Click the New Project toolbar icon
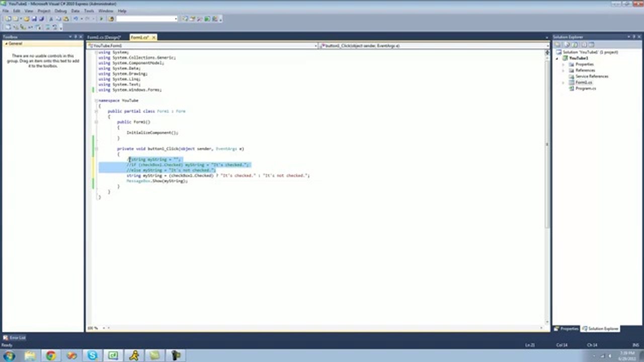This screenshot has width=644, height=362. [x=8, y=19]
